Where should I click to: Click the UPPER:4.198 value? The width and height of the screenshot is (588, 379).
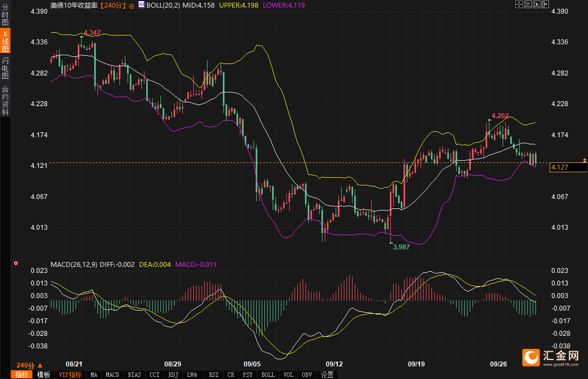(x=239, y=5)
